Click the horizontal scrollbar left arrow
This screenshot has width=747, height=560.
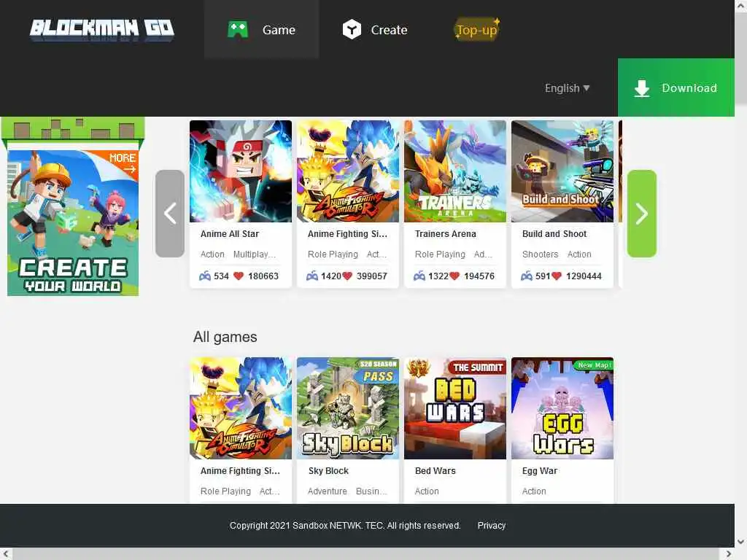pyautogui.click(x=6, y=554)
